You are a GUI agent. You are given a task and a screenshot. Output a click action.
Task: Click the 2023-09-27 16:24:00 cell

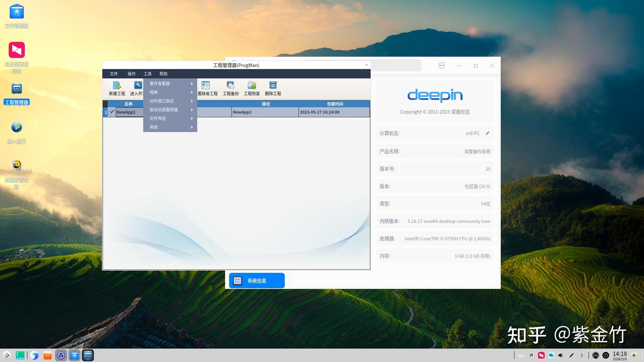click(x=334, y=112)
